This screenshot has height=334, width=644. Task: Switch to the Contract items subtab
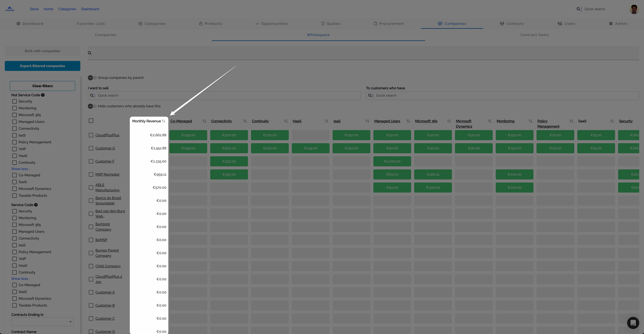click(x=534, y=35)
